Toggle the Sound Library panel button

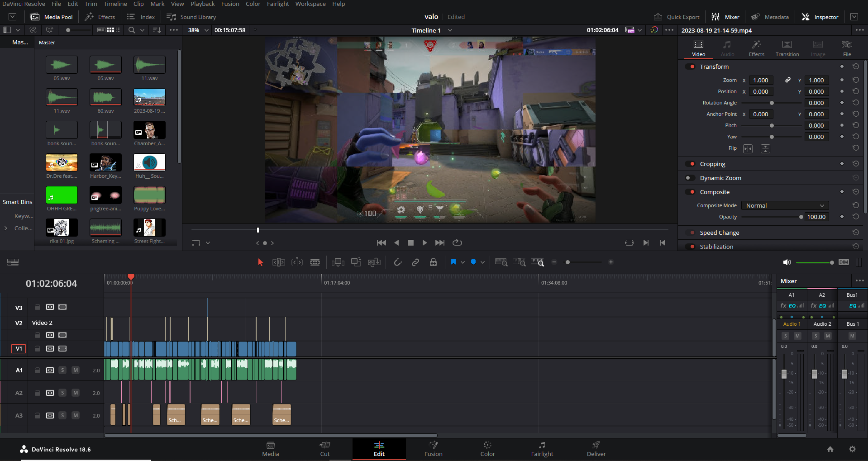coord(191,17)
